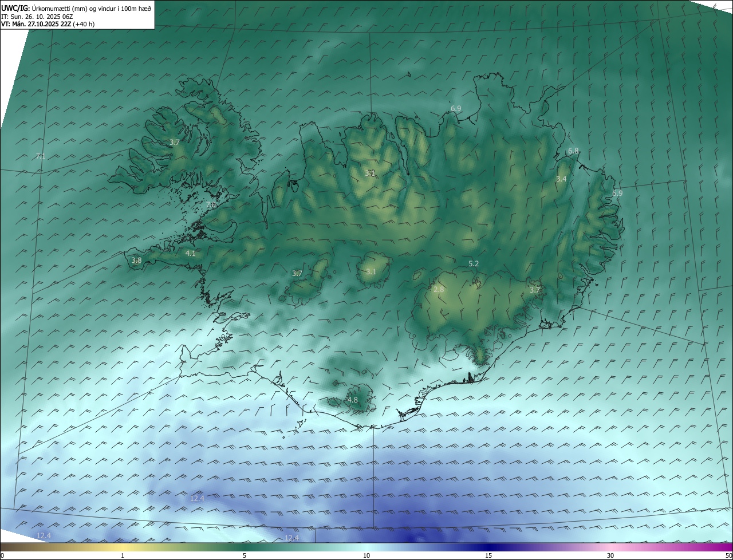
Task: Select the 10 tick on the colour bar
Action: coord(366,555)
